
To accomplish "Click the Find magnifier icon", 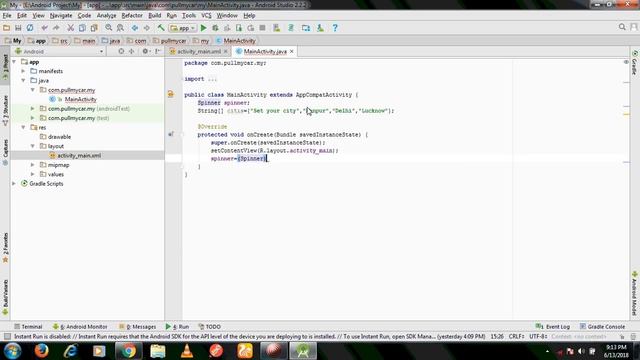I will point(109,28).
